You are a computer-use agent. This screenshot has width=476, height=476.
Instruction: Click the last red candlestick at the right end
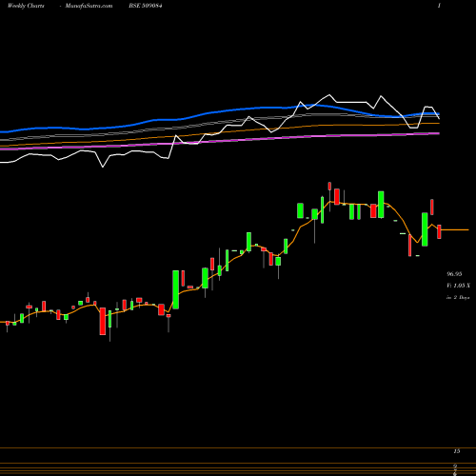pyautogui.click(x=439, y=231)
